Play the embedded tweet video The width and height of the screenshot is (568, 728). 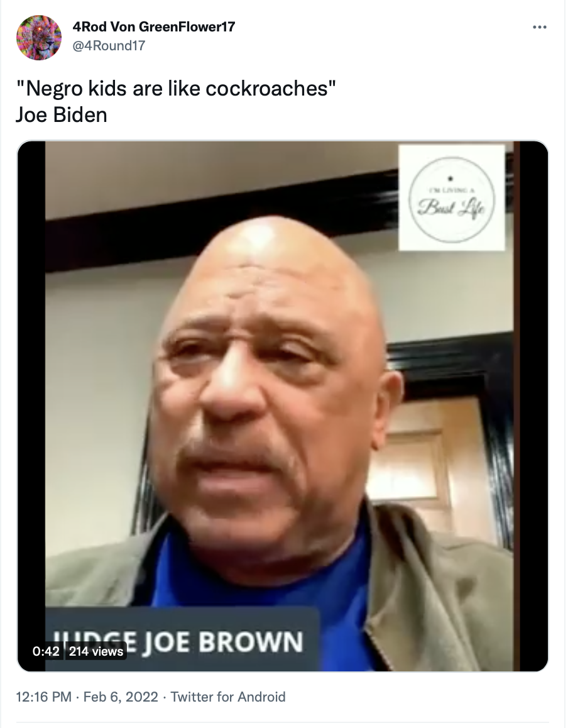(283, 406)
